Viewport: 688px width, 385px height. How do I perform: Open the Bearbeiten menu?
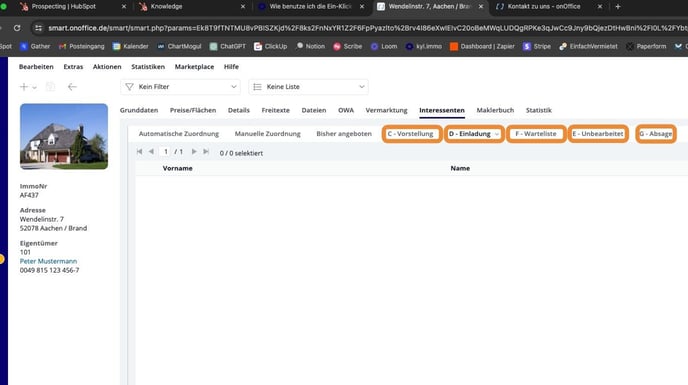point(36,67)
